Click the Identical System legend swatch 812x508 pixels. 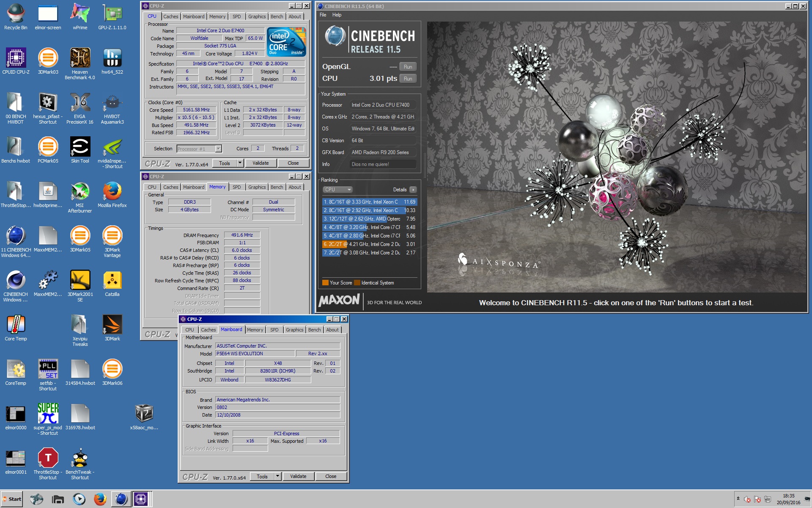[357, 283]
